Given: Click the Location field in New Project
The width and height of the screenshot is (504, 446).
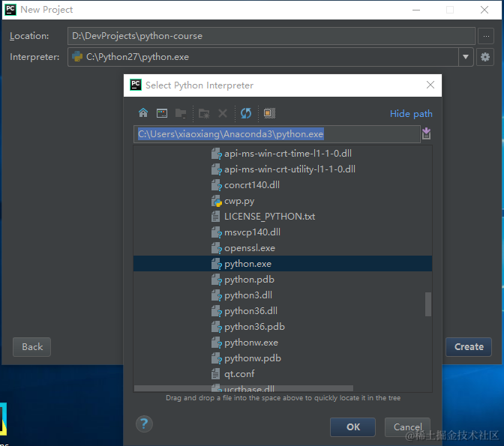Looking at the screenshot, I should 271,36.
